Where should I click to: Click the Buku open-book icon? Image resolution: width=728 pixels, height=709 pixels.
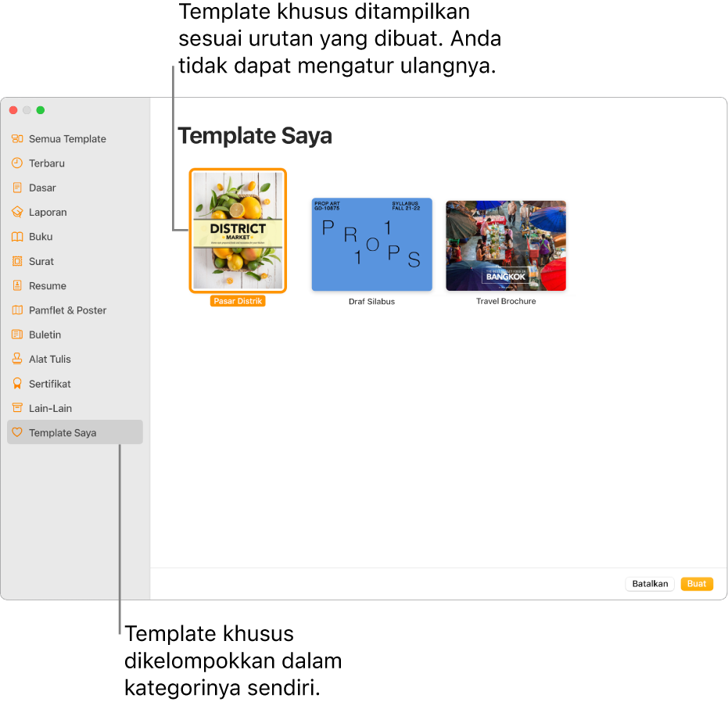pyautogui.click(x=17, y=237)
